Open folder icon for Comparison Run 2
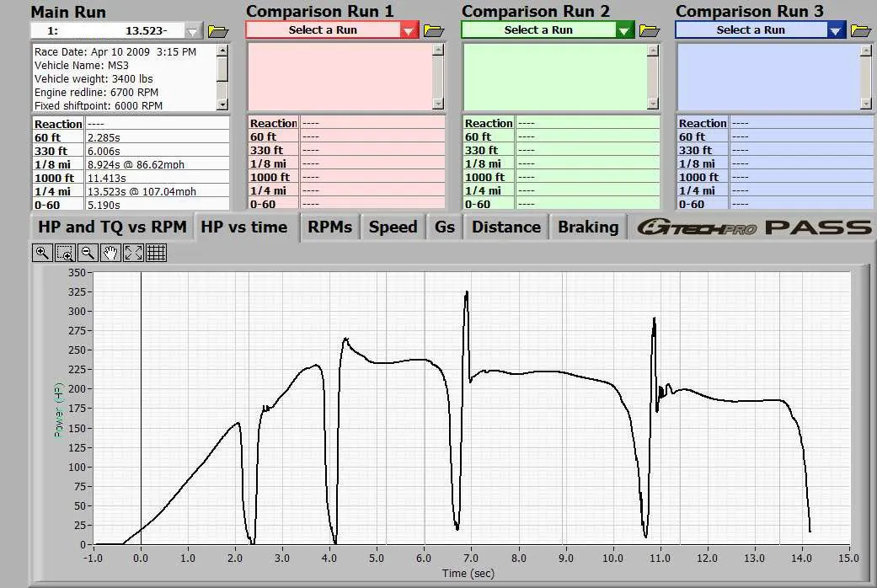Viewport: 877px width, 588px height. pos(650,31)
